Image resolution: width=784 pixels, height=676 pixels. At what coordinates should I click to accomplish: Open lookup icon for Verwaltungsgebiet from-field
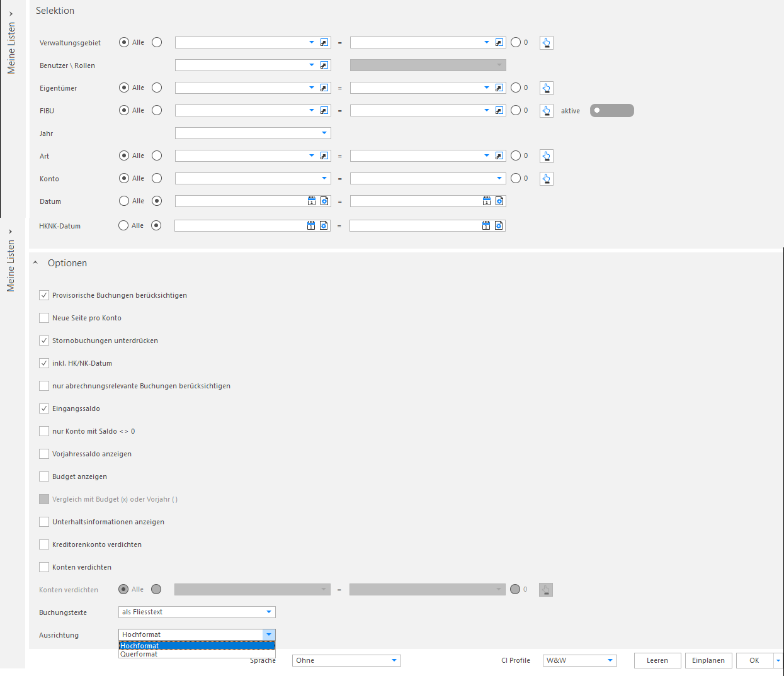coord(324,43)
